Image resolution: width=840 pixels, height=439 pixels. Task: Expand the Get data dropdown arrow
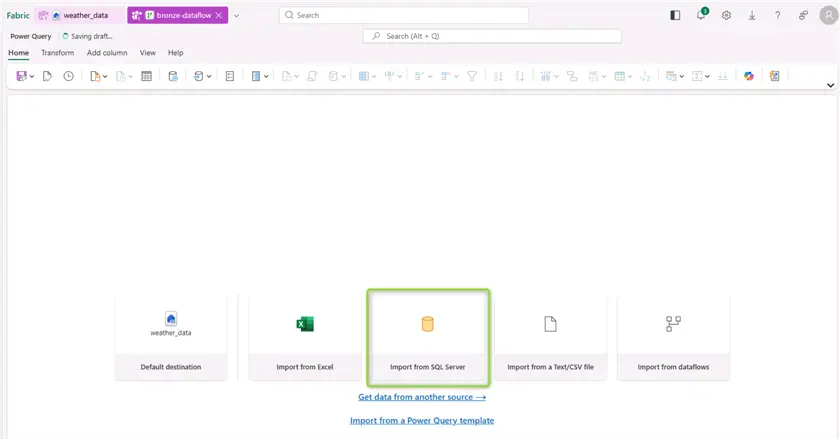(105, 77)
